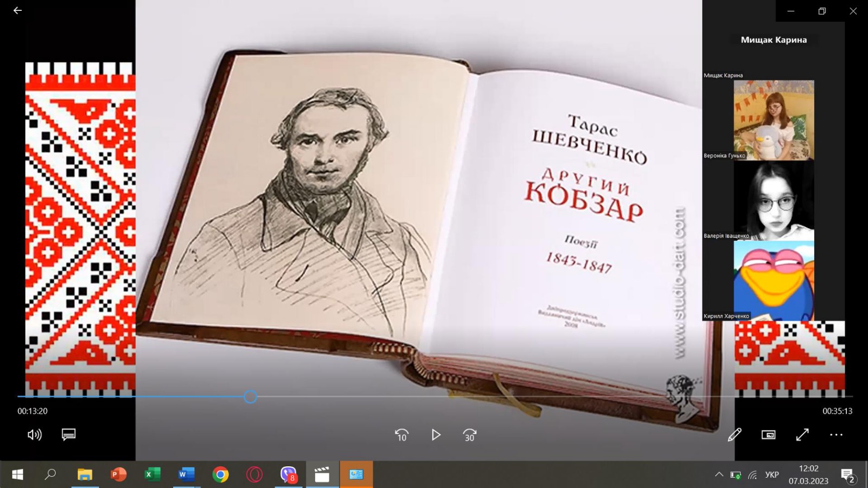Play the paused video
This screenshot has width=868, height=488.
[x=436, y=435]
